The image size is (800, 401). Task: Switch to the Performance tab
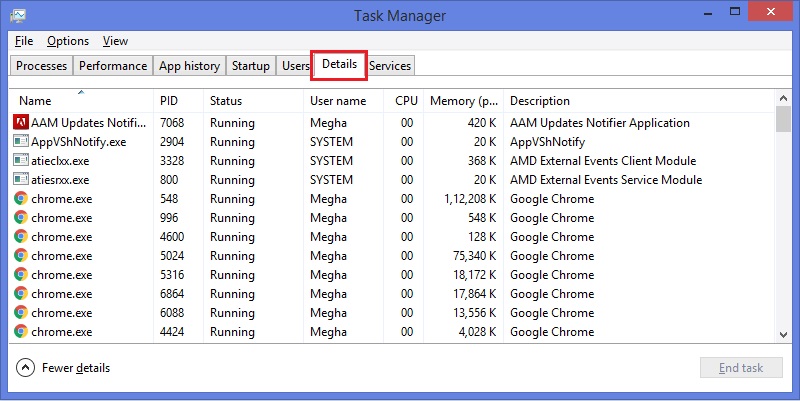[x=113, y=66]
